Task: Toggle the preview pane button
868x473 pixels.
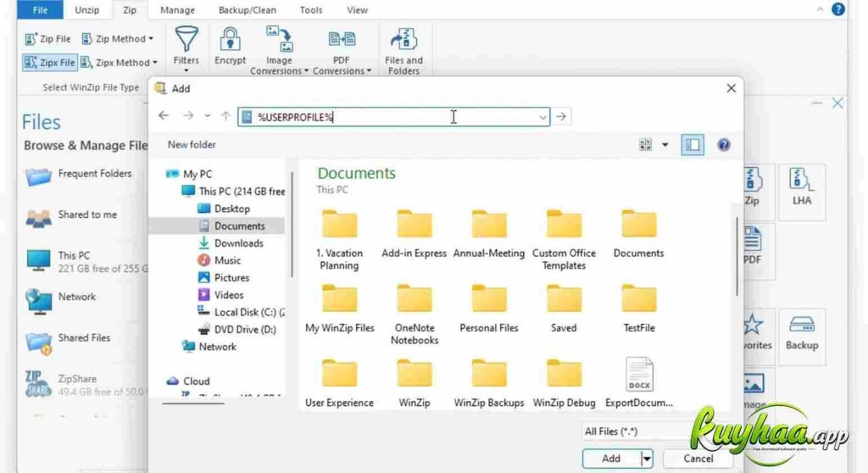Action: (x=693, y=145)
